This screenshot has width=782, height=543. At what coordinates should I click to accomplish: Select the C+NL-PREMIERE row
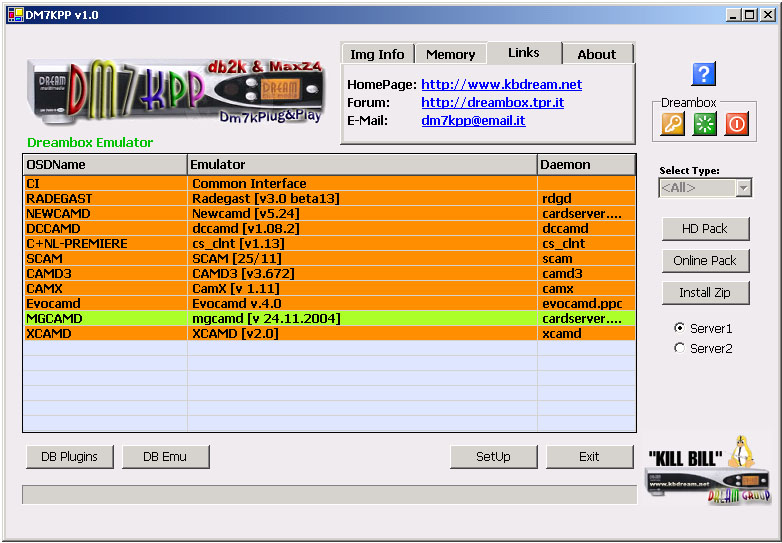click(x=329, y=243)
